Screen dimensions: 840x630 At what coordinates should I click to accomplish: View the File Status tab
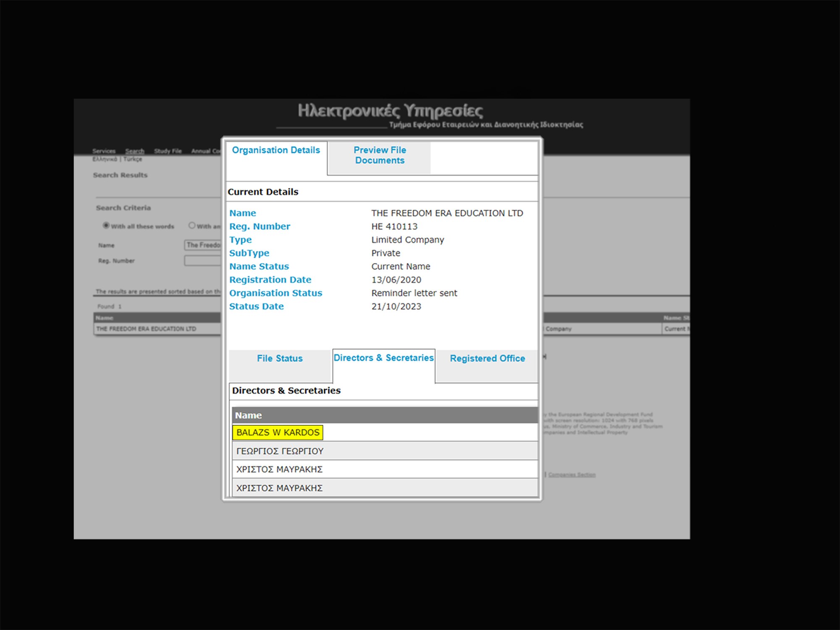(279, 358)
